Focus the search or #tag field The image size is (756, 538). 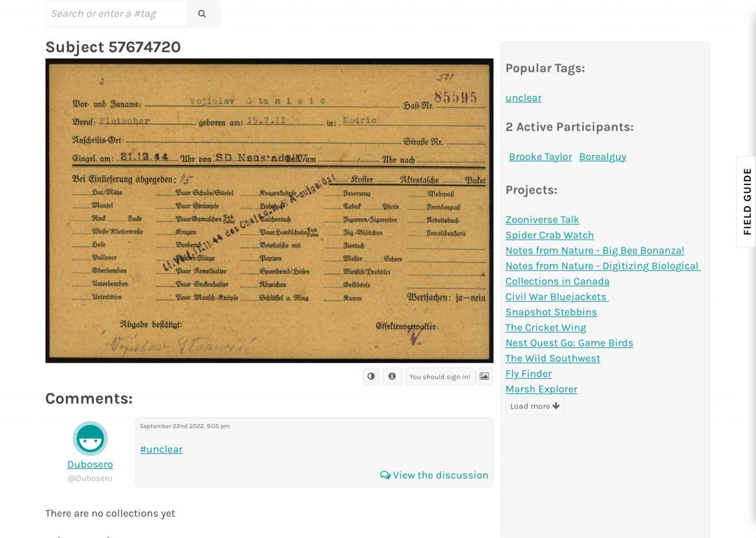[116, 14]
